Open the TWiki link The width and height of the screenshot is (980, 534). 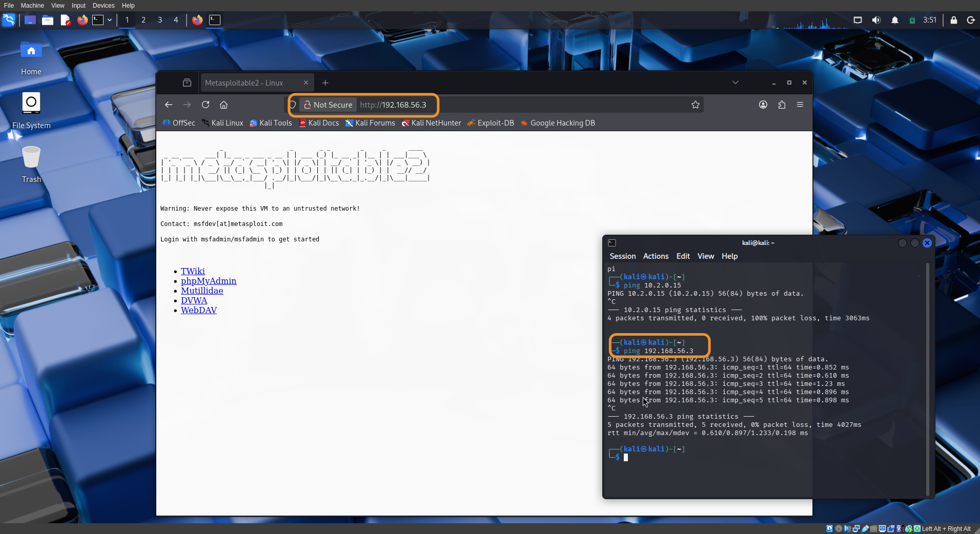click(193, 271)
